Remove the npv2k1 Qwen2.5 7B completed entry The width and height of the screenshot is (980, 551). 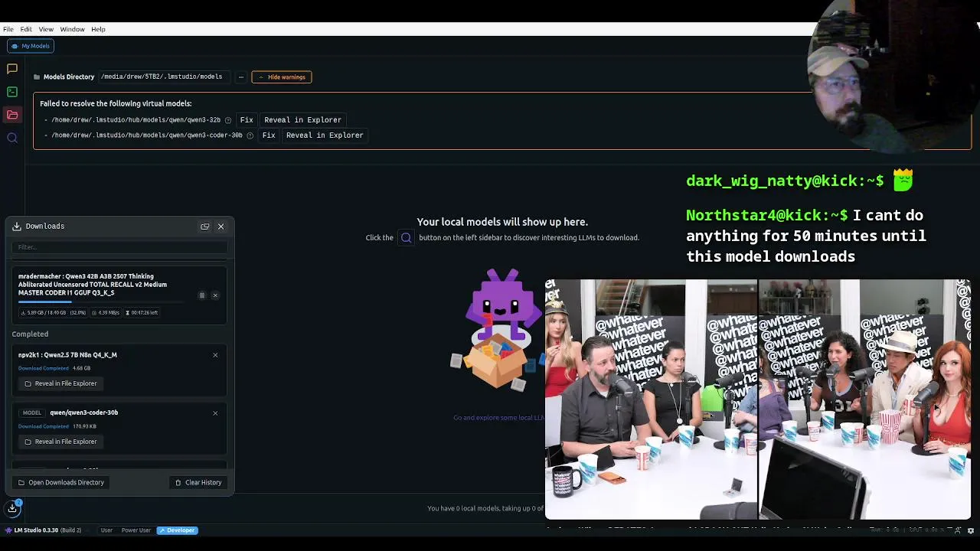click(215, 355)
